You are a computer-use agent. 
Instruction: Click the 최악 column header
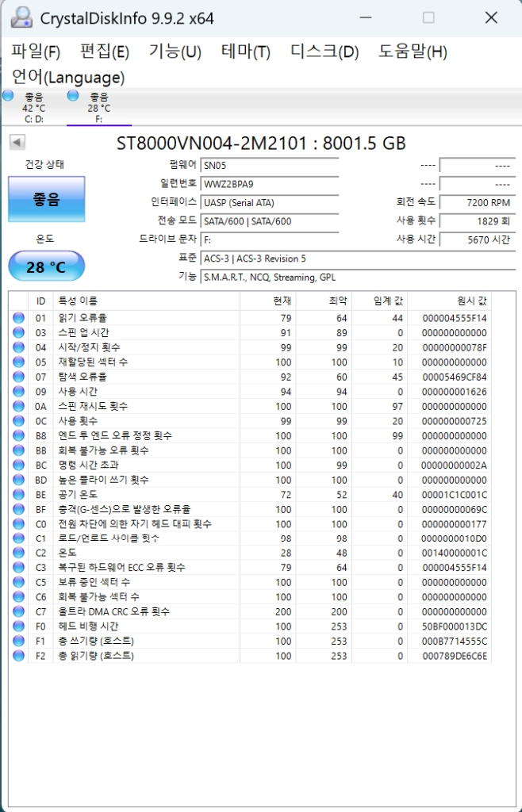324,301
